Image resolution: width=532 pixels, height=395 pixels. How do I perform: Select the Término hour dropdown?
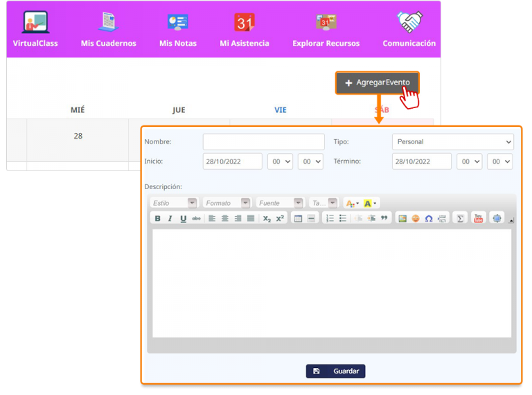click(x=470, y=161)
